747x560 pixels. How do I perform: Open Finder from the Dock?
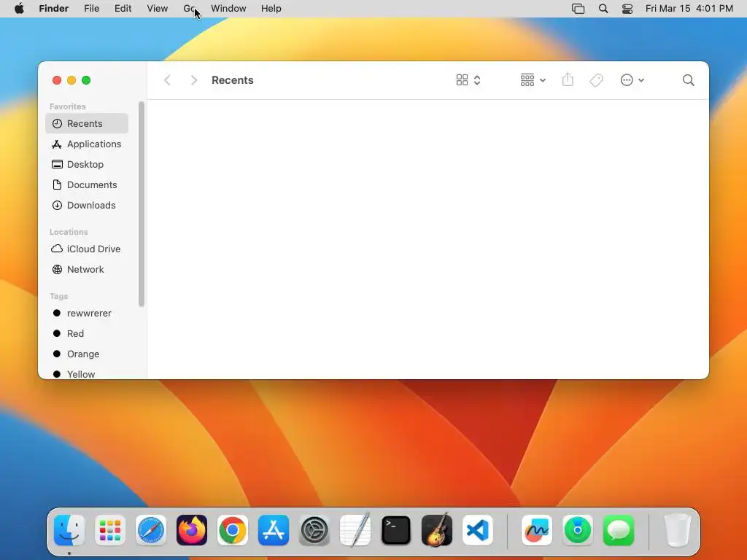click(69, 530)
